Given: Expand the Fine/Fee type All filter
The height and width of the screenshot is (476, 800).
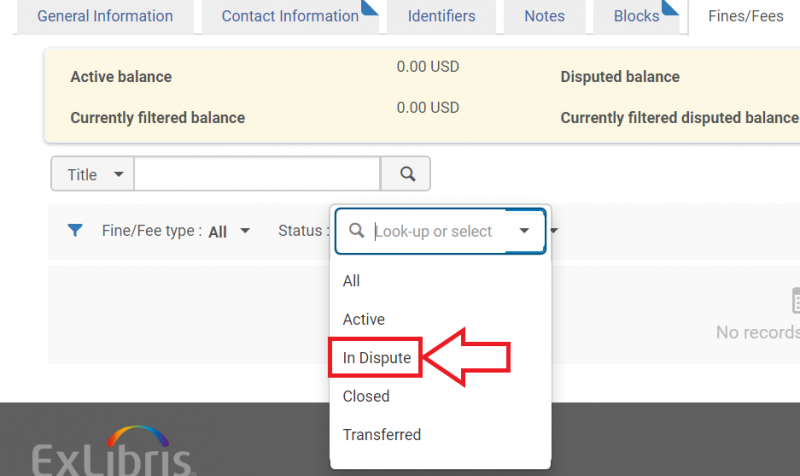Looking at the screenshot, I should click(x=176, y=231).
